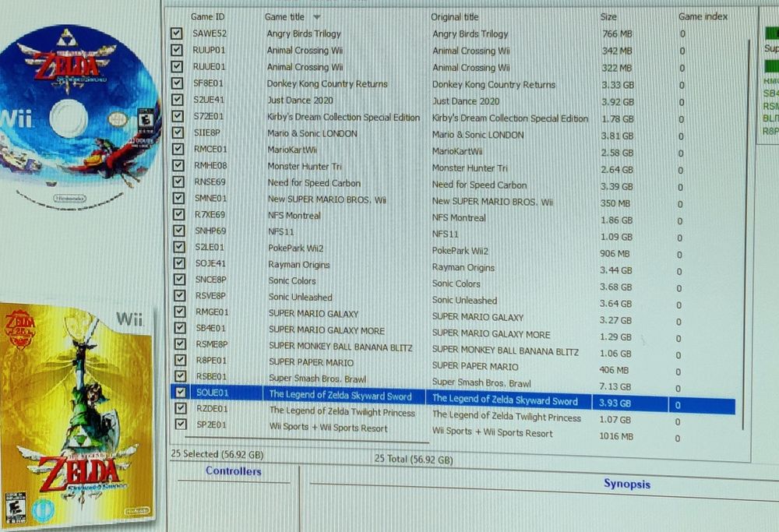Uncheck the Angry Birds Trilogy checkbox
Image resolution: width=779 pixels, height=532 pixels.
[176, 33]
